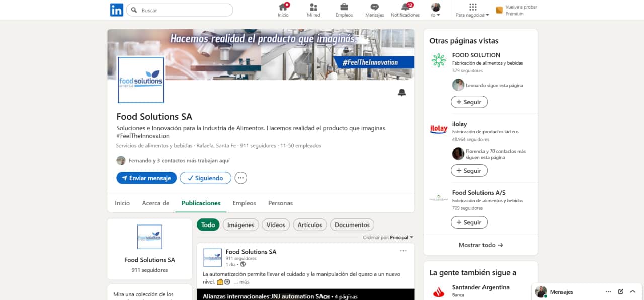Select the Imágenes filter chip
Viewport: 644px width, 300px height.
coord(240,225)
